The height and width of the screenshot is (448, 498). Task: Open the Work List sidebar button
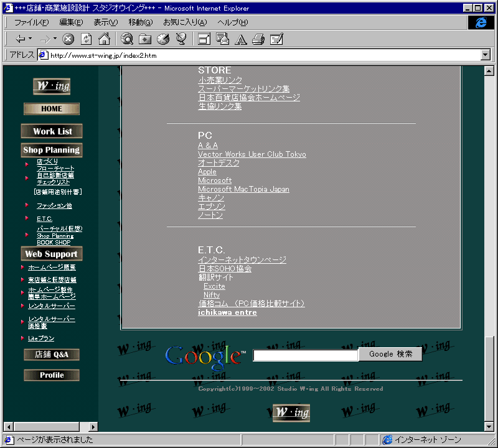pyautogui.click(x=52, y=131)
